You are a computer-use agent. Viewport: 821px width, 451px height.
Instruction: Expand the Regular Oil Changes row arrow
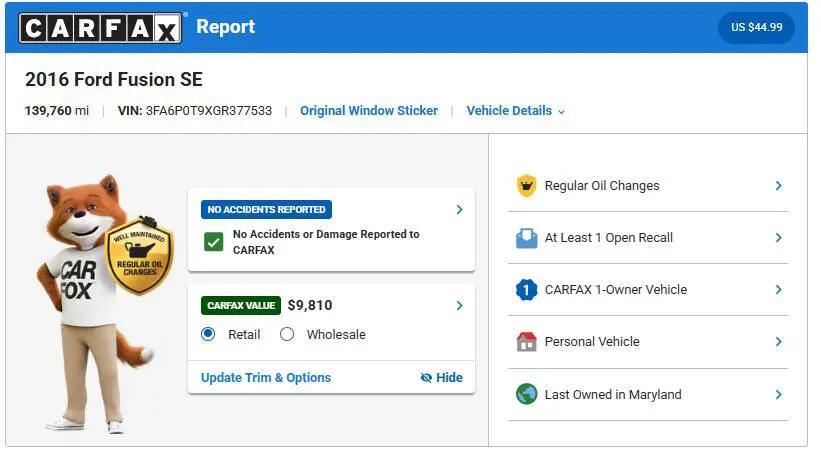[779, 185]
